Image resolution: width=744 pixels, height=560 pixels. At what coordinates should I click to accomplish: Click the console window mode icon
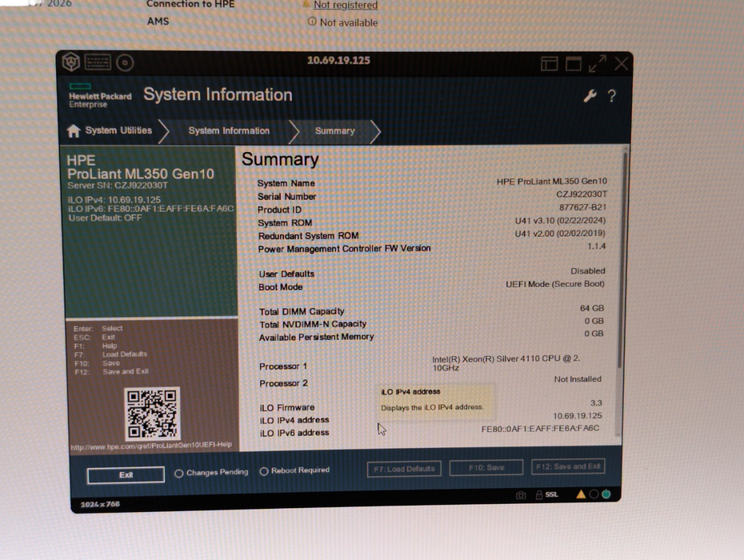pos(573,63)
